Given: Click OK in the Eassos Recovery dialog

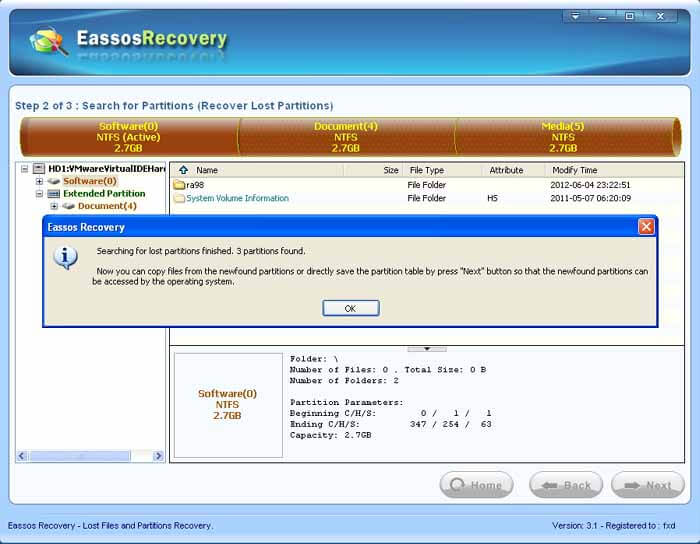Looking at the screenshot, I should pos(350,308).
